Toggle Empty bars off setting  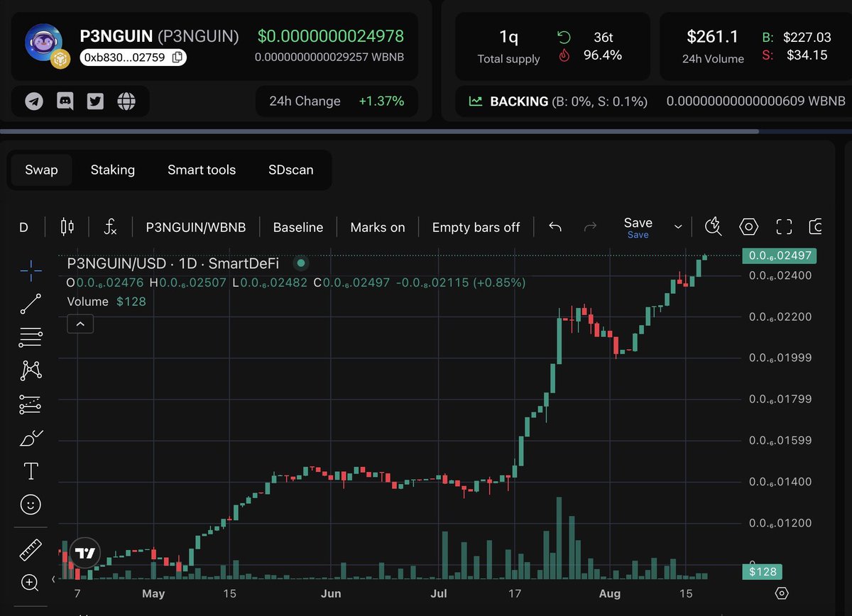(476, 226)
